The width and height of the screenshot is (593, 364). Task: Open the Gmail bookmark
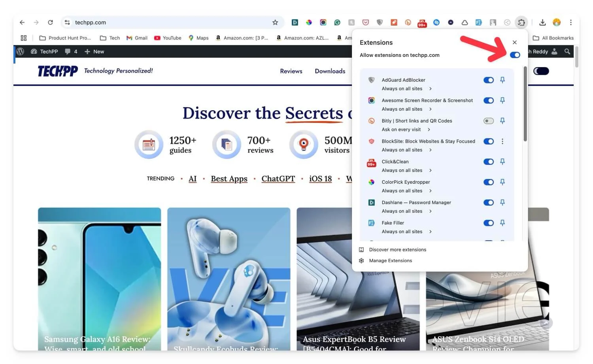pyautogui.click(x=137, y=38)
